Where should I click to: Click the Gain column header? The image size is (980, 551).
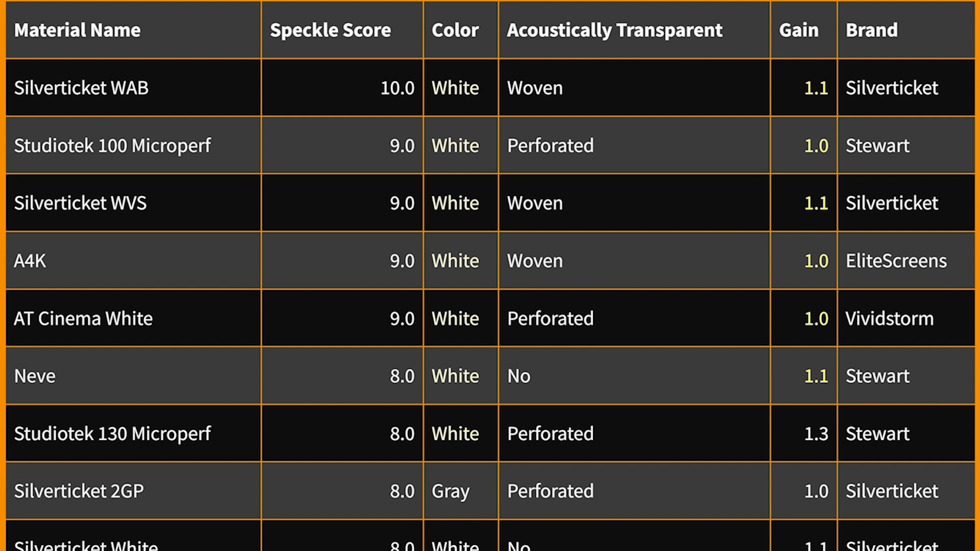[x=804, y=30]
